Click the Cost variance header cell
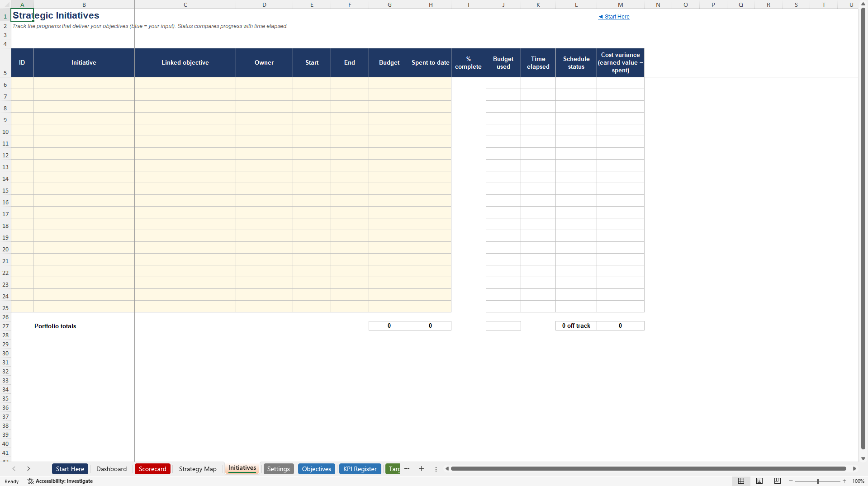The width and height of the screenshot is (868, 486). click(621, 63)
